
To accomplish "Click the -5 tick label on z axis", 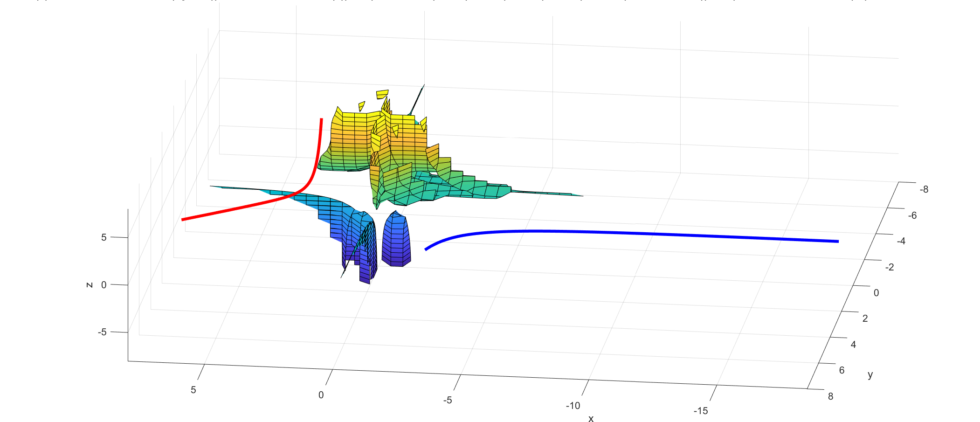I will pos(102,332).
